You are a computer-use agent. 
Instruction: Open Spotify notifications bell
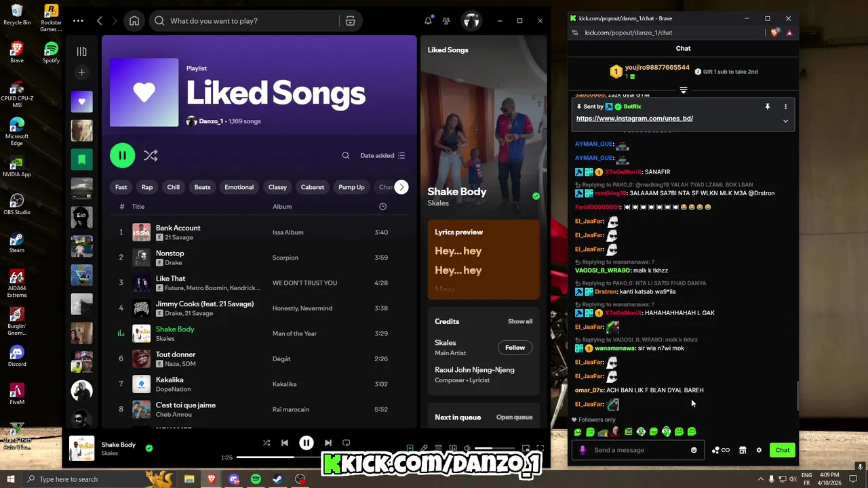[x=428, y=21]
